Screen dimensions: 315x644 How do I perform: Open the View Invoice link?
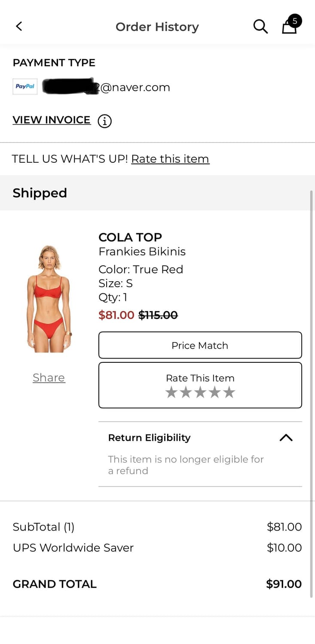[x=52, y=120]
